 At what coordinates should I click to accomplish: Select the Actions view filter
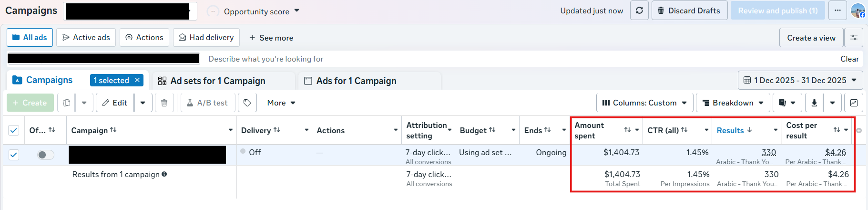click(144, 37)
